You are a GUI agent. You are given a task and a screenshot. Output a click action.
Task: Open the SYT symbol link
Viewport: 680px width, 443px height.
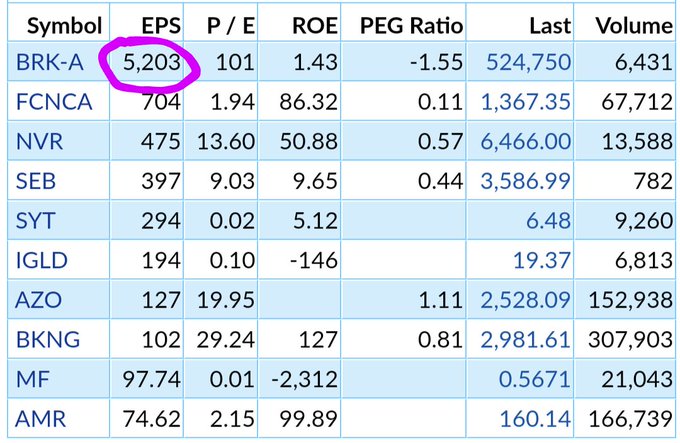[35, 221]
